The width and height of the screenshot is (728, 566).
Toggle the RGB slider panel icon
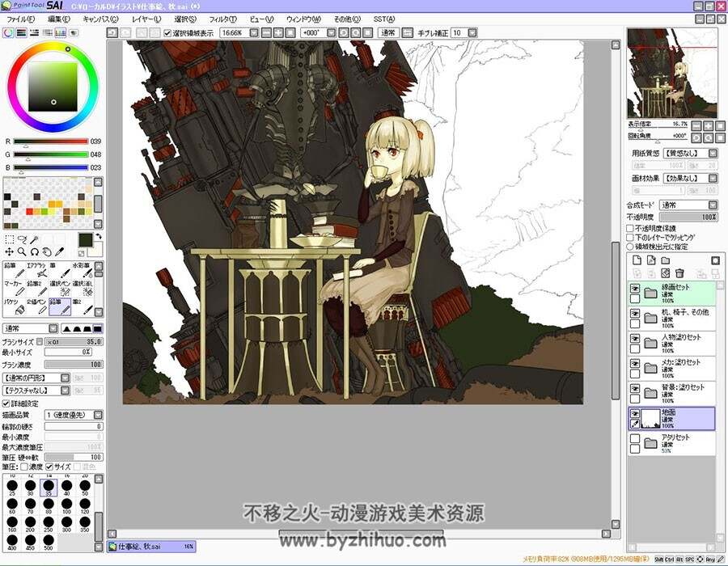[x=21, y=33]
